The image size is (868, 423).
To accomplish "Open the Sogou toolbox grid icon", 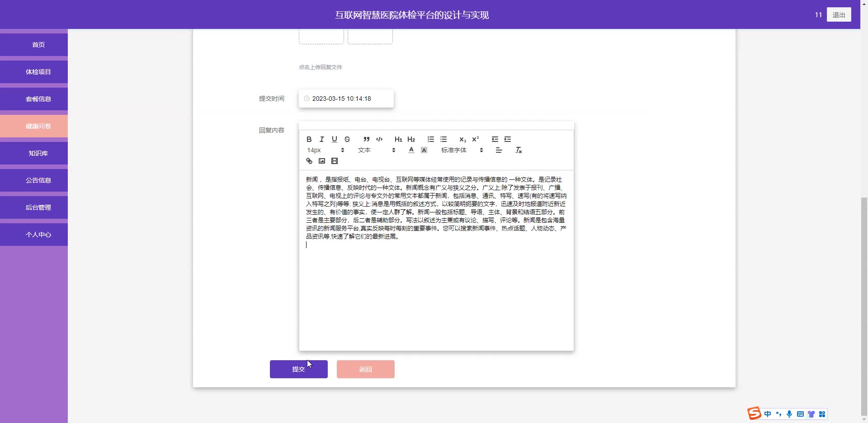I will 822,414.
